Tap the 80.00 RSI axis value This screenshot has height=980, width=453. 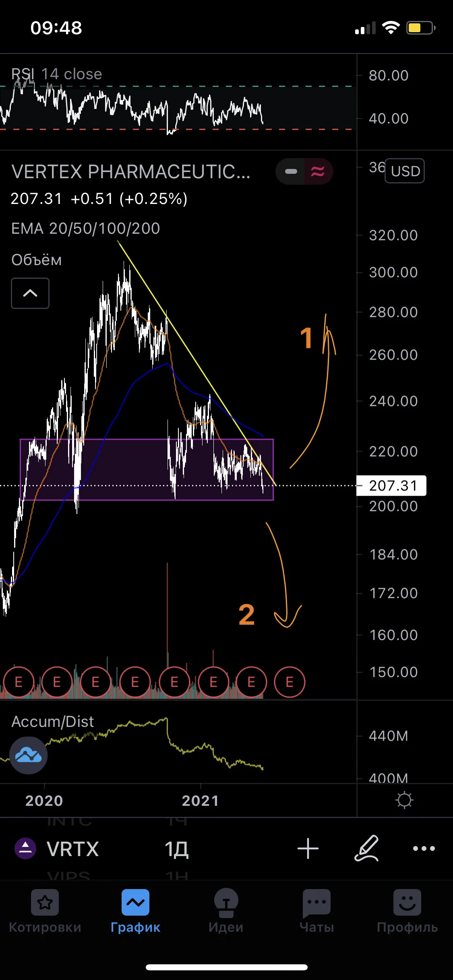click(389, 76)
